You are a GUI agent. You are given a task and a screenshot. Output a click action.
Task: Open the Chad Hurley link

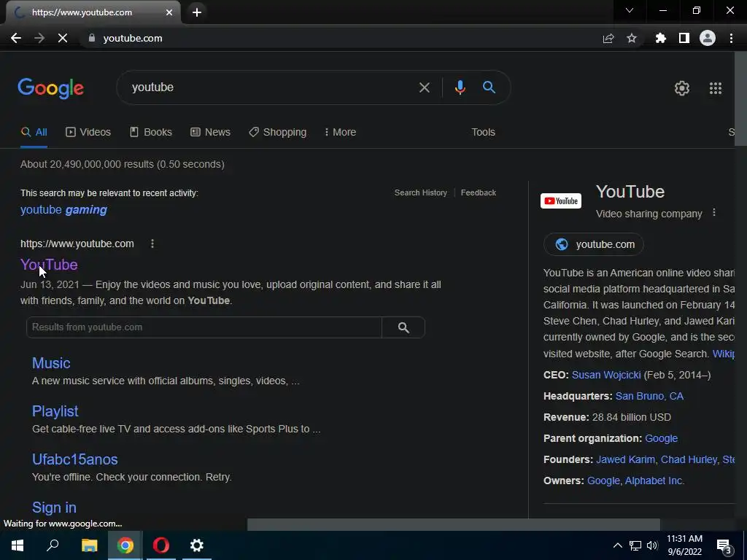point(689,459)
